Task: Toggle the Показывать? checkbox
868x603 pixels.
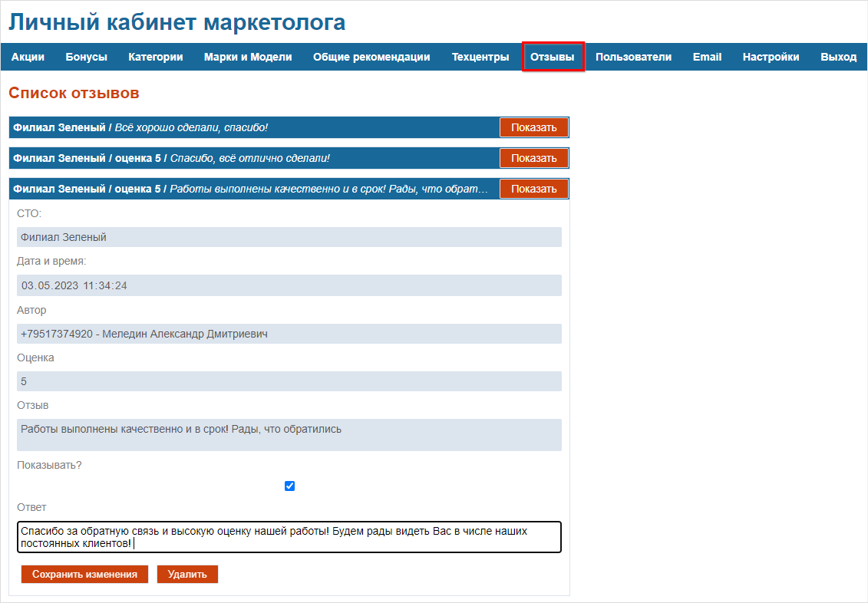Action: (289, 486)
